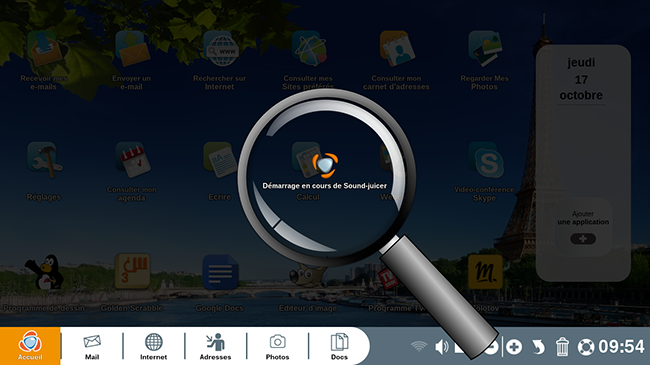The height and width of the screenshot is (365, 650).
Task: Open the trash bin icon
Action: (562, 347)
